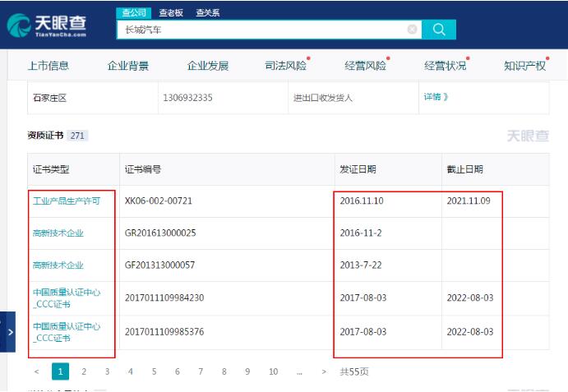
Task: Open 高新技术企业 link for GF201313000057
Action: (x=58, y=265)
